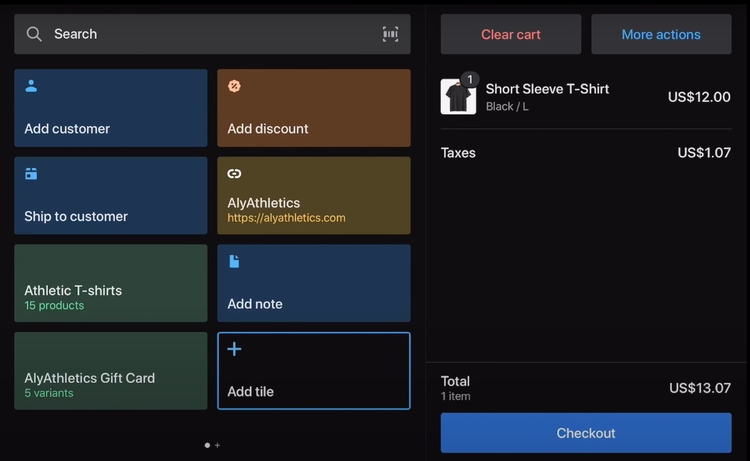Select the first page dot indicator
This screenshot has height=461, width=750.
[207, 445]
